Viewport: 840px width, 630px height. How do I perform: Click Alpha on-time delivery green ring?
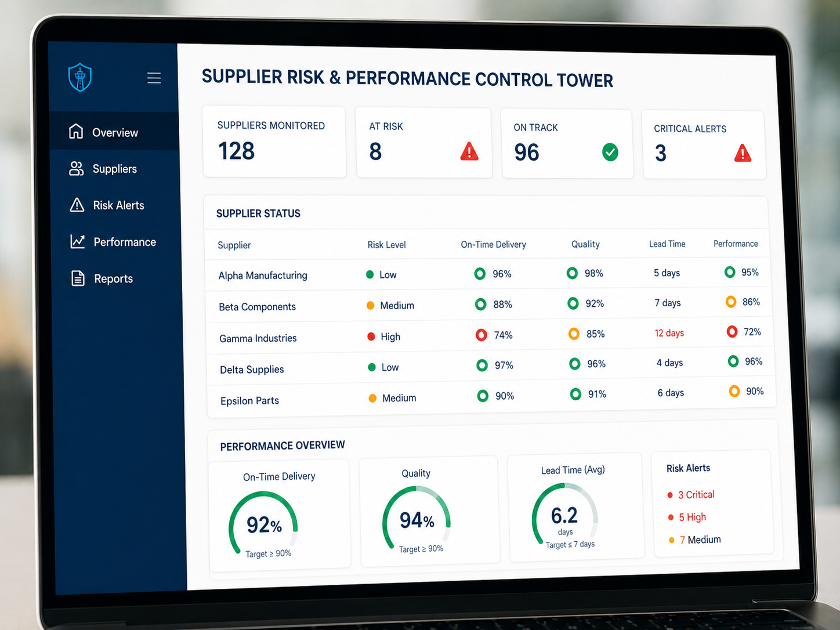point(480,273)
